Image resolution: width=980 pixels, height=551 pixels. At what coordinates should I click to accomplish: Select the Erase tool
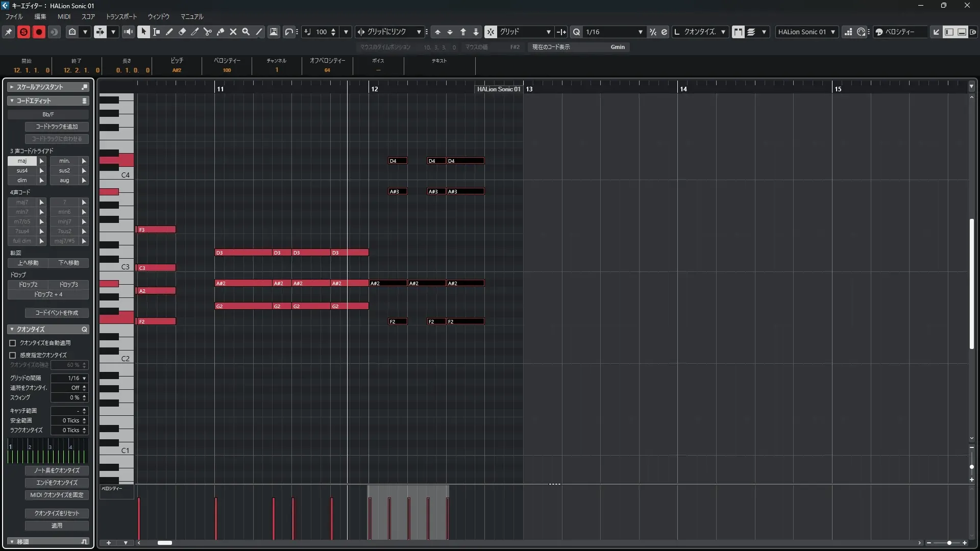coord(182,32)
